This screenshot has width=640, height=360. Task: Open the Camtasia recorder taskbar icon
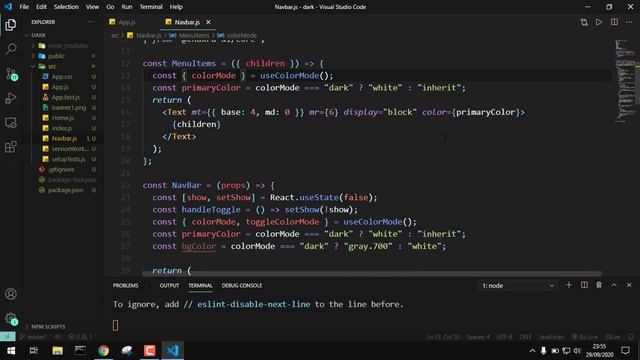click(x=149, y=351)
